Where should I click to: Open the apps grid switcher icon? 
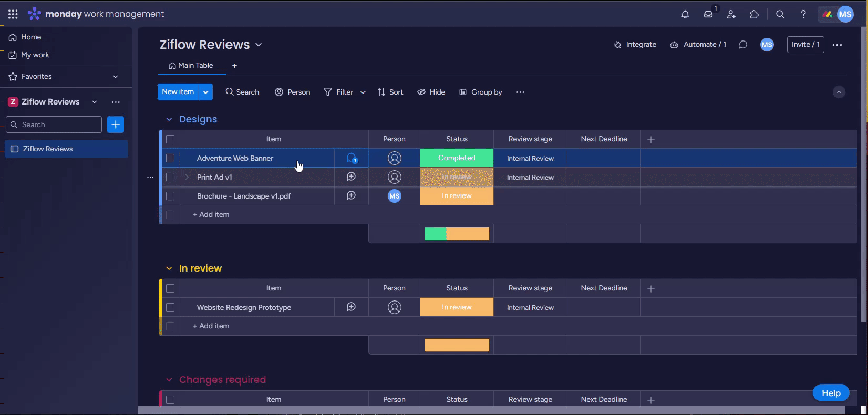click(13, 14)
